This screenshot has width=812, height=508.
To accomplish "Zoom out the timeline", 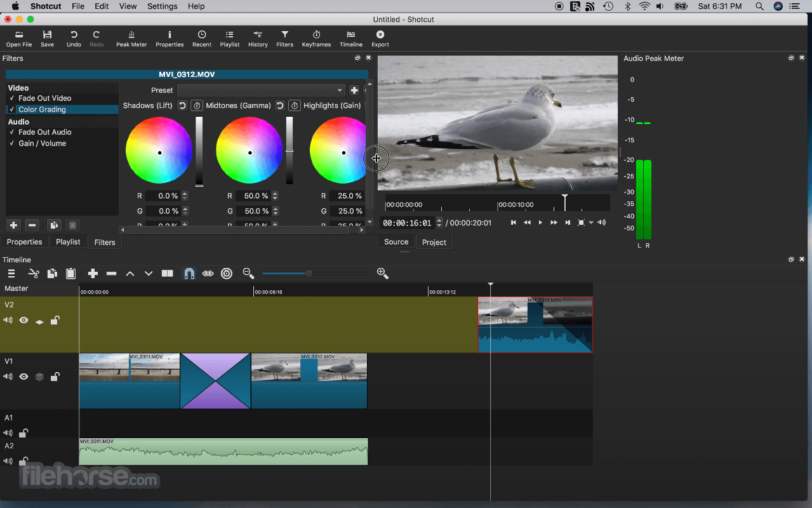I will (249, 274).
